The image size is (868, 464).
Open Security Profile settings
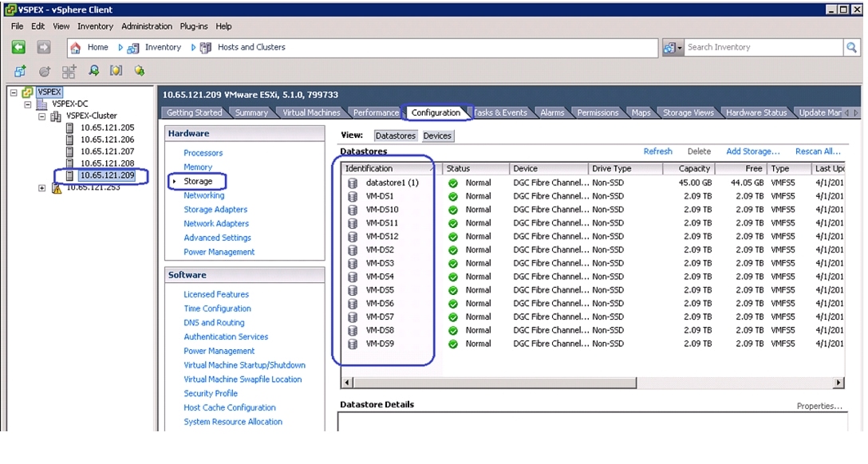coord(211,393)
